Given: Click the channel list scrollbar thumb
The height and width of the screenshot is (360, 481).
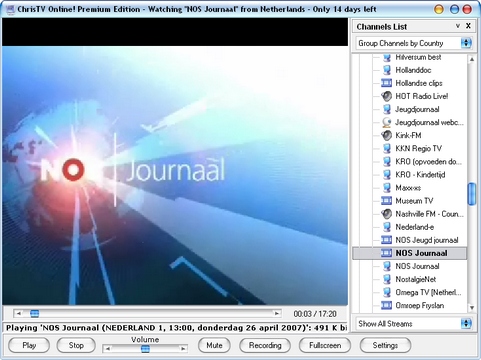Looking at the screenshot, I should click(472, 194).
